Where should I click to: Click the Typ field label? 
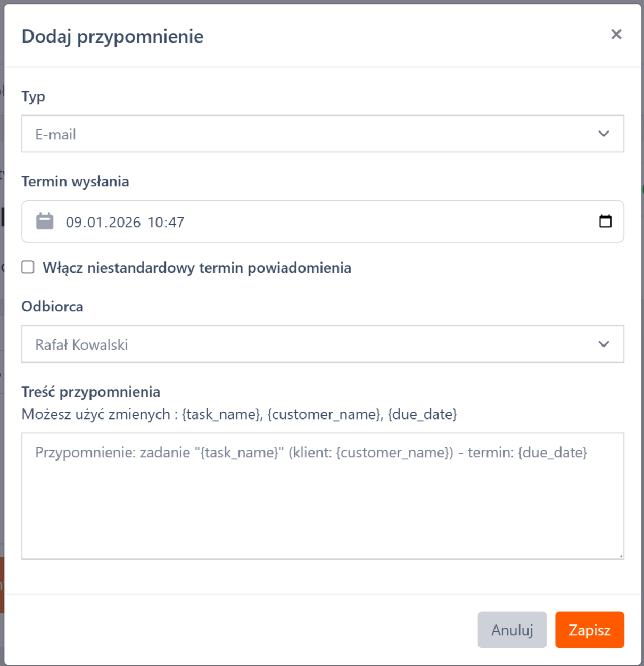(33, 97)
